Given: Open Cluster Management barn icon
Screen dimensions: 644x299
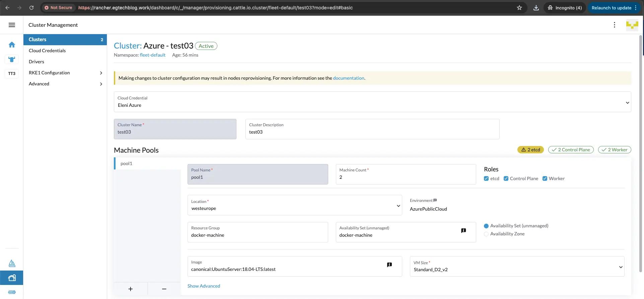Looking at the screenshot, I should 12,278.
